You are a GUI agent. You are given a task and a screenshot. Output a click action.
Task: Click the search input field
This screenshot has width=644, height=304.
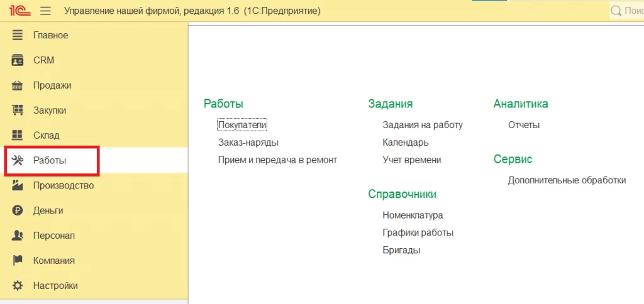[627, 11]
